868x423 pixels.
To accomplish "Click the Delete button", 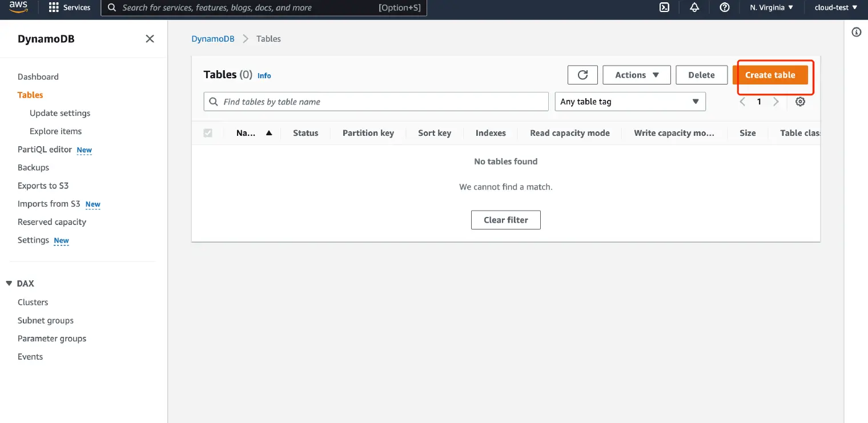I will pos(701,75).
